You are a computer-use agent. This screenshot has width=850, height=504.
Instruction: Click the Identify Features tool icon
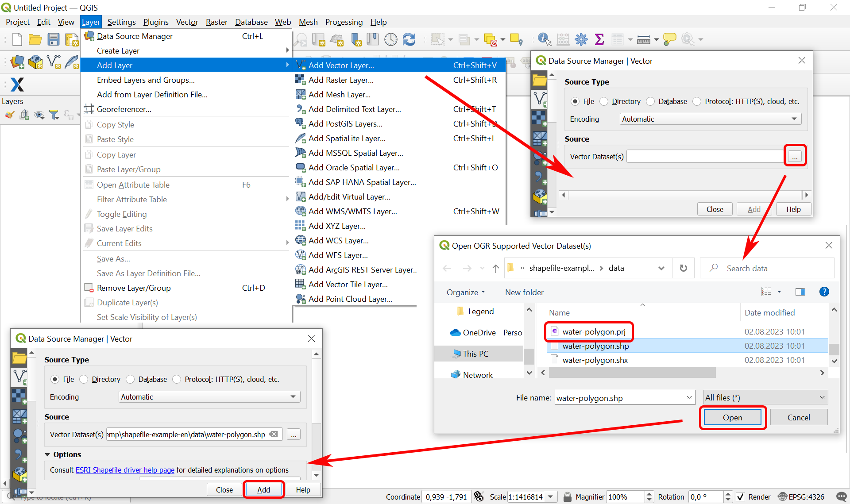(544, 39)
